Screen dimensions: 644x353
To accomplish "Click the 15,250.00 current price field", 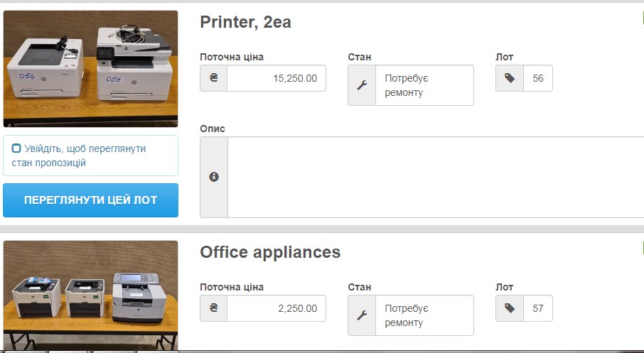I will (x=277, y=78).
